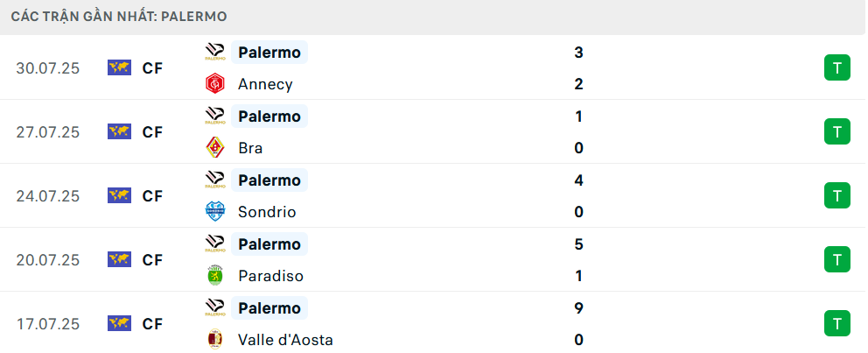The width and height of the screenshot is (868, 353).
Task: Click the Paradiso club crest
Action: (x=214, y=276)
